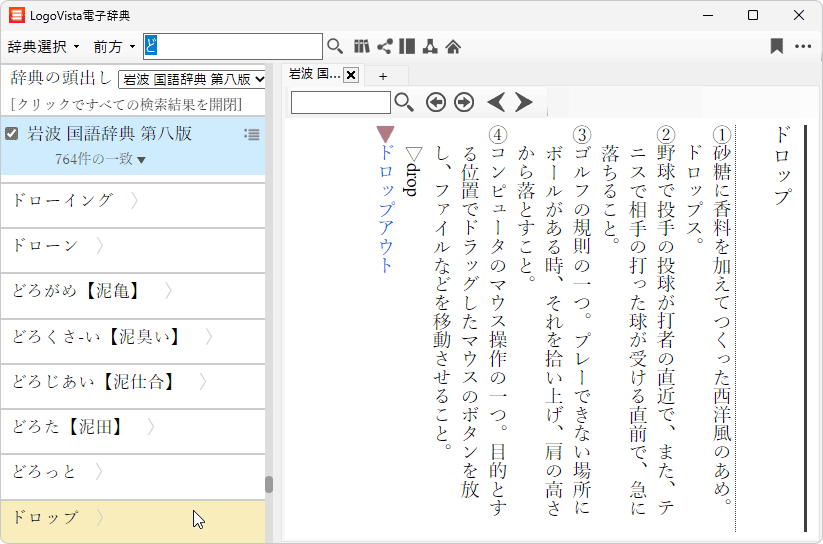Close the 岩波 国語辞典 tab
Image resolution: width=823 pixels, height=544 pixels.
coord(351,75)
